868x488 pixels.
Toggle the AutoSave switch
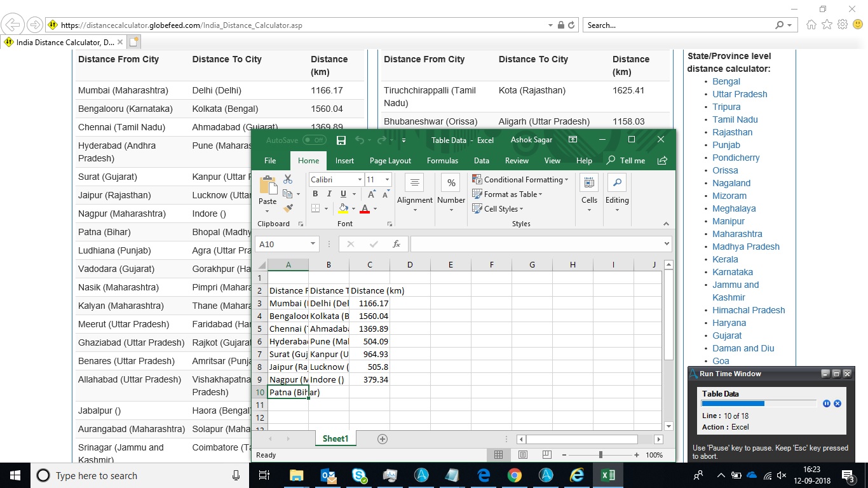coord(314,140)
